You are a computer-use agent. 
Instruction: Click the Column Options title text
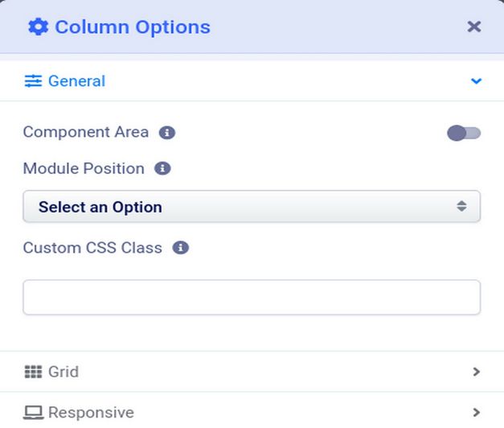[133, 27]
